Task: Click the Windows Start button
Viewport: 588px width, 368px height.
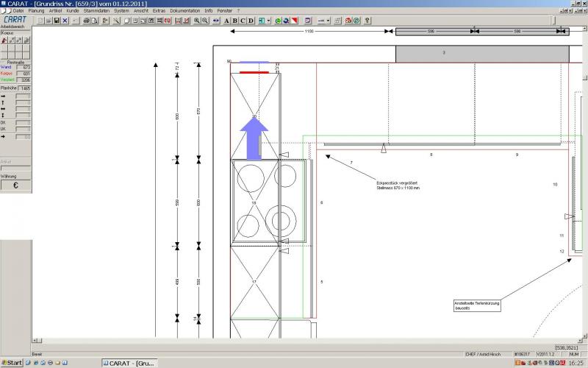Action: point(12,363)
